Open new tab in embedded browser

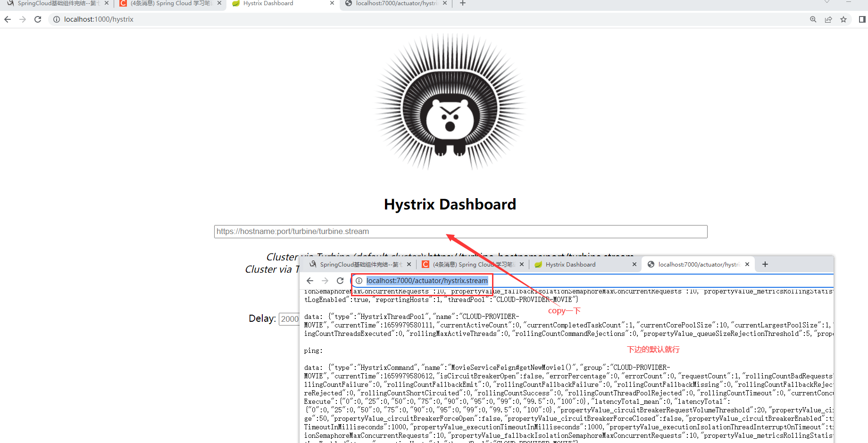[x=765, y=264]
